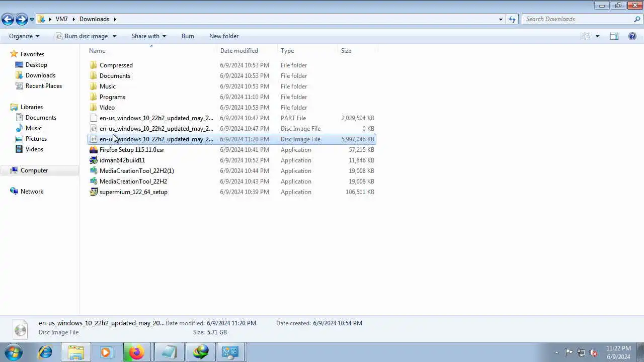644x362 pixels.
Task: Open the Documents library
Action: tap(41, 118)
